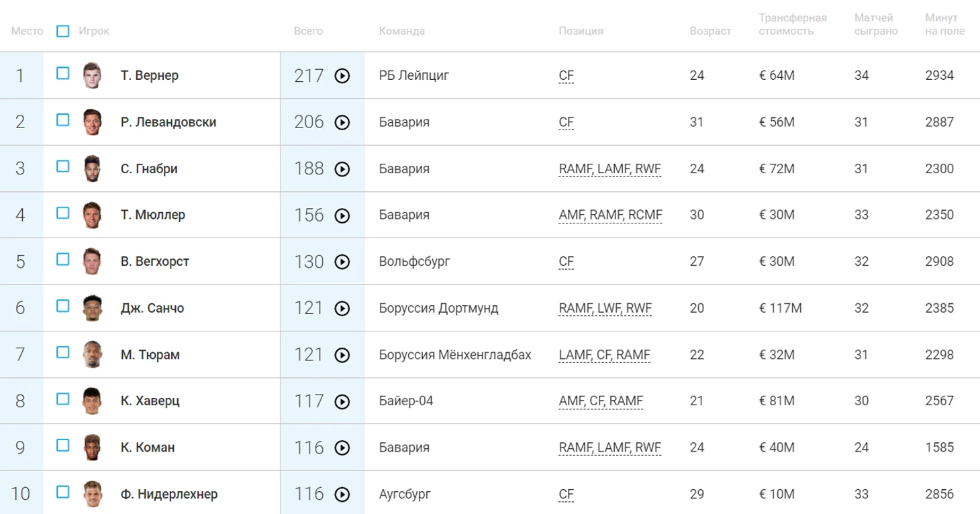Play video for В. Вегхорст's actions

click(342, 262)
